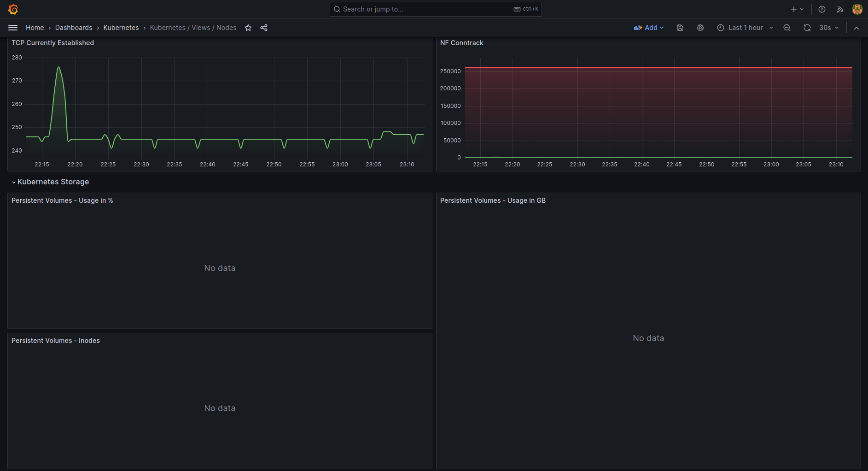Star the current dashboard
Screen dimensions: 868x471
[x=248, y=28]
